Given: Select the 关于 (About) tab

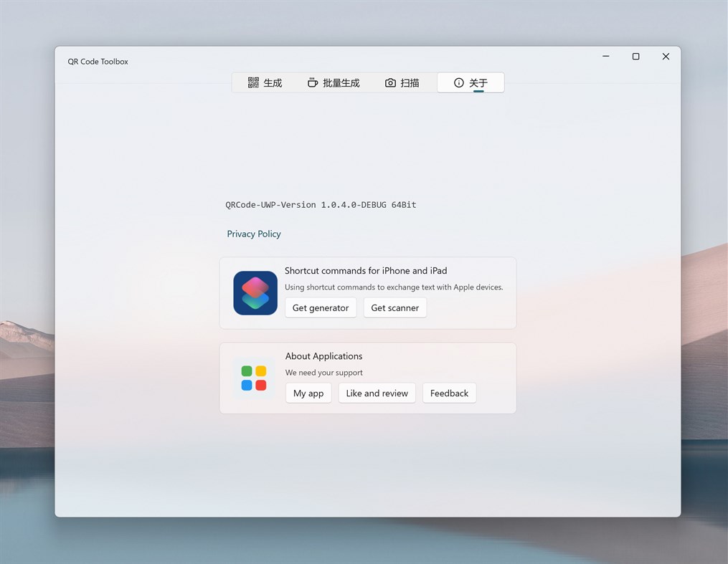Looking at the screenshot, I should pos(471,83).
